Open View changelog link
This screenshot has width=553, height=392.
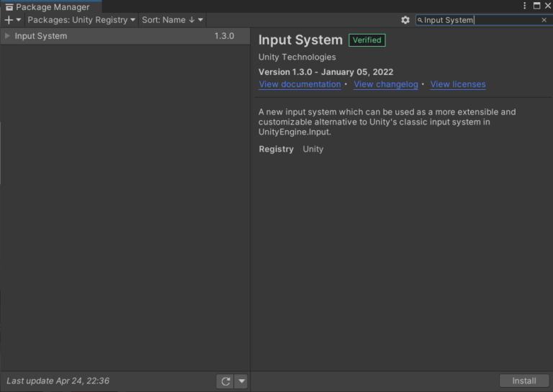tap(386, 84)
